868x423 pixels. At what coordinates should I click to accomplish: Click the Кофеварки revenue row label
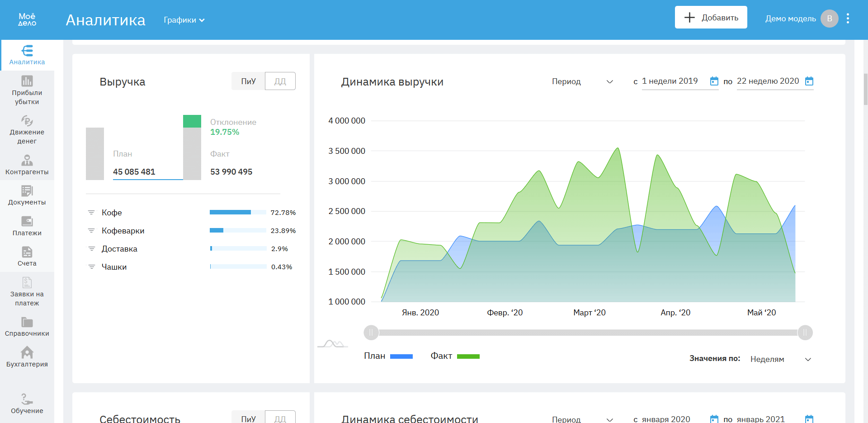coord(123,231)
